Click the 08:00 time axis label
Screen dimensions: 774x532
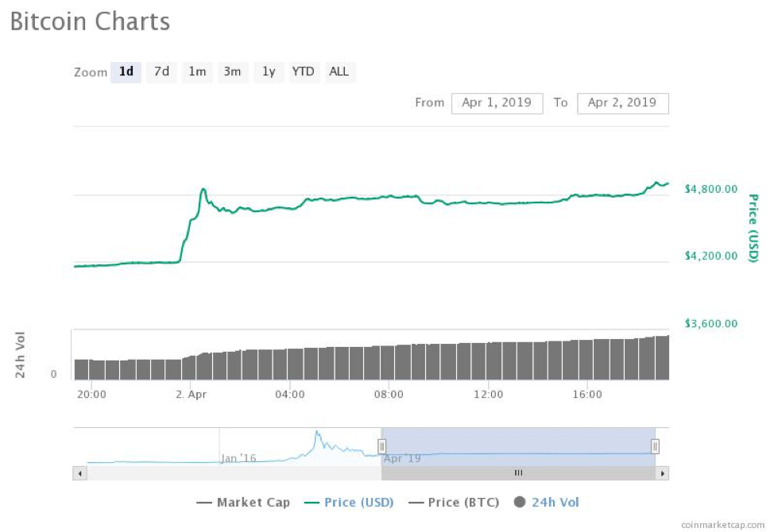tap(389, 395)
